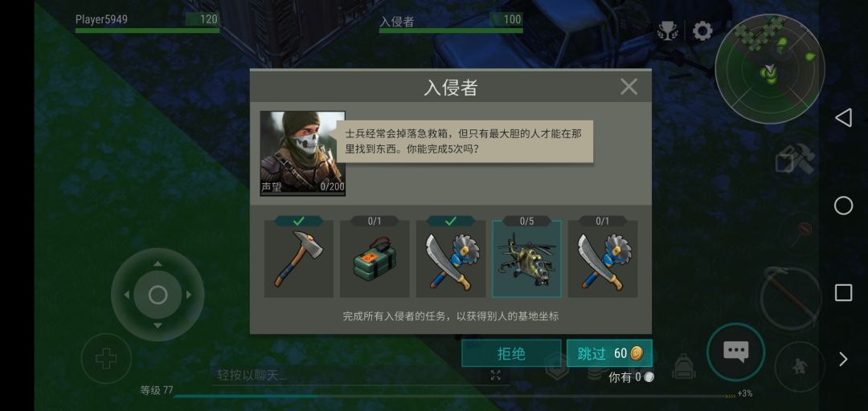Viewport: 868px width, 411px height.
Task: Select the C4 explosive quest item
Action: pyautogui.click(x=375, y=258)
